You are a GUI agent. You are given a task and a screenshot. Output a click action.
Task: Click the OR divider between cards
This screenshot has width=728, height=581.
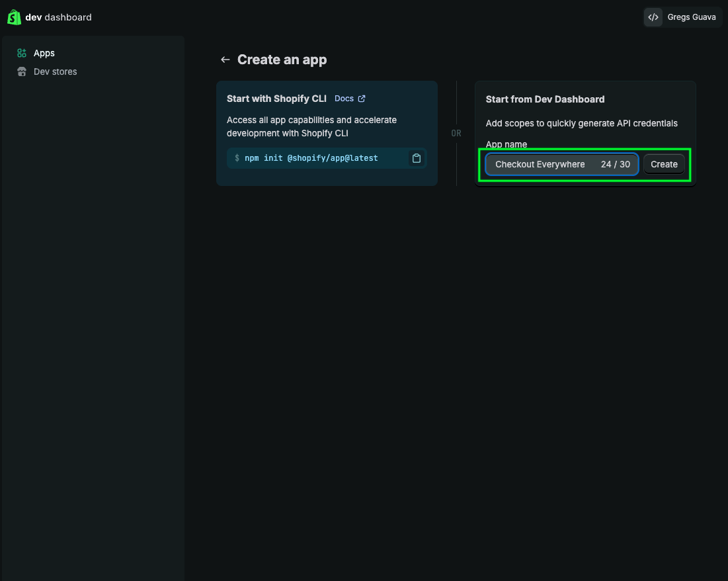456,133
